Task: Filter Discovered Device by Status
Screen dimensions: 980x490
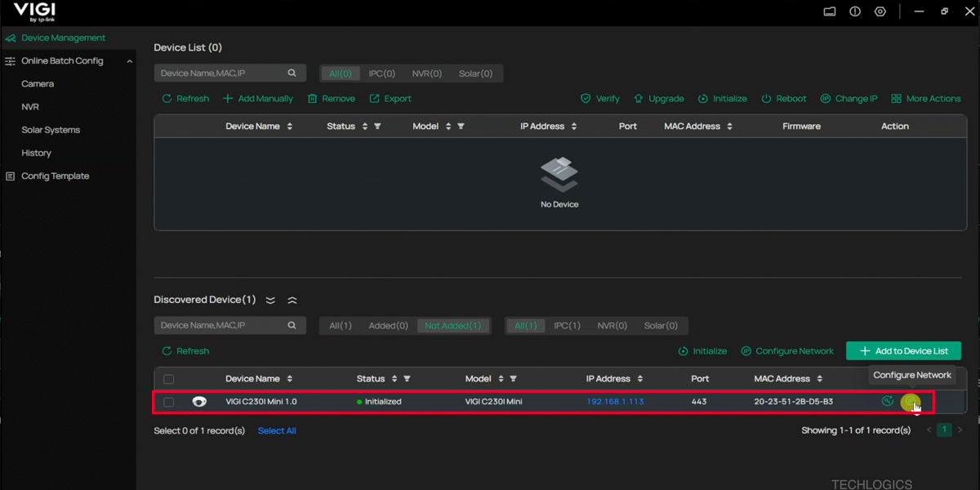Action: tap(407, 379)
